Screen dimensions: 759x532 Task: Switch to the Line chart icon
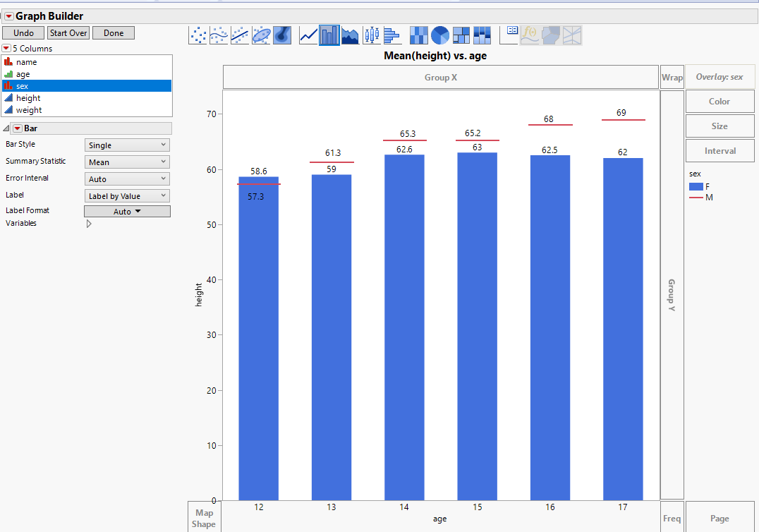(308, 35)
